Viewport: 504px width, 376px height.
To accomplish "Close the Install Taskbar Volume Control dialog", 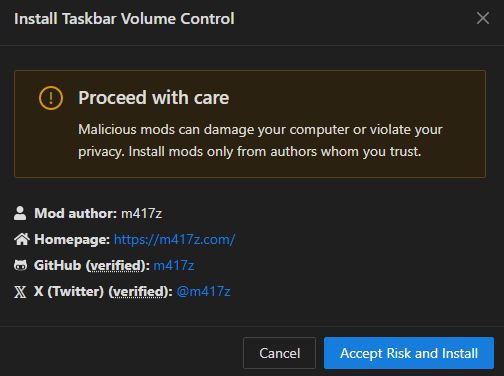I will pyautogui.click(x=483, y=18).
